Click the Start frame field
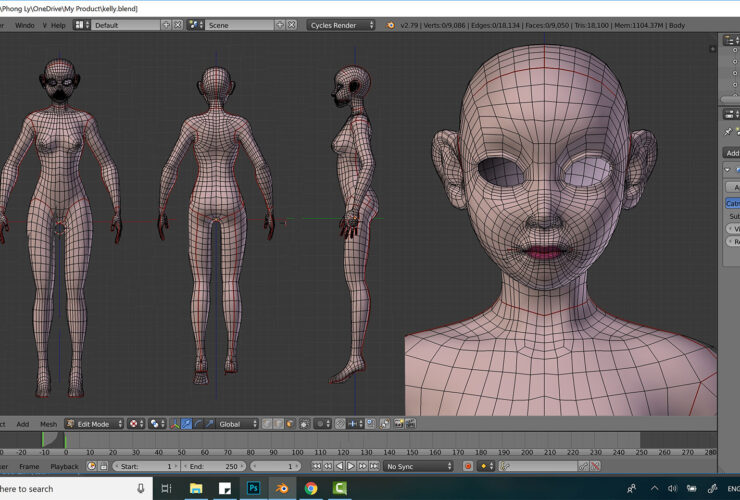Viewport: 740px width, 500px height. tap(147, 466)
